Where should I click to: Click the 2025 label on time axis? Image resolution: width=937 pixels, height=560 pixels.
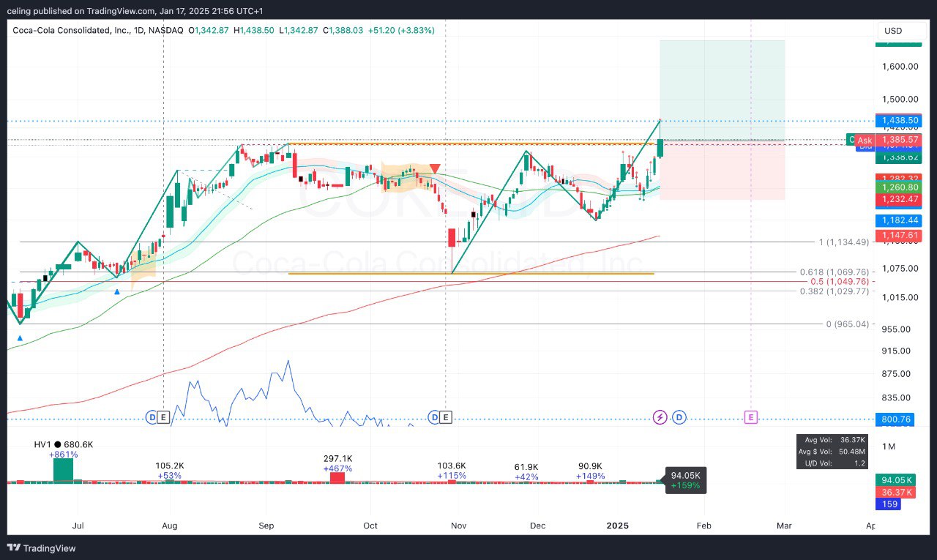click(x=618, y=526)
